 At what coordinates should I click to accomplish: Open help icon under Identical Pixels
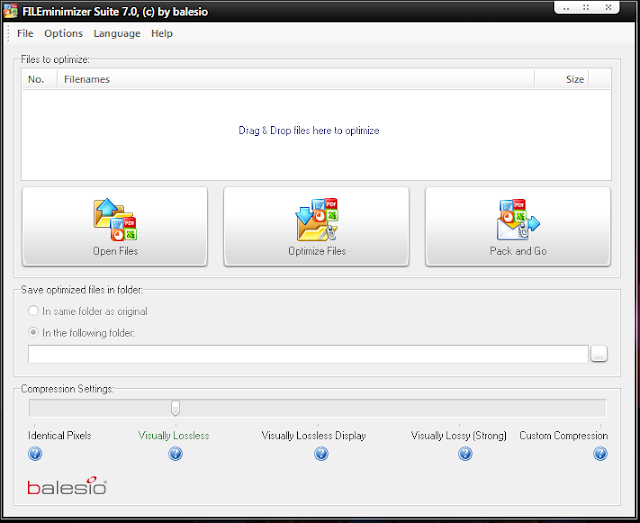coord(35,454)
